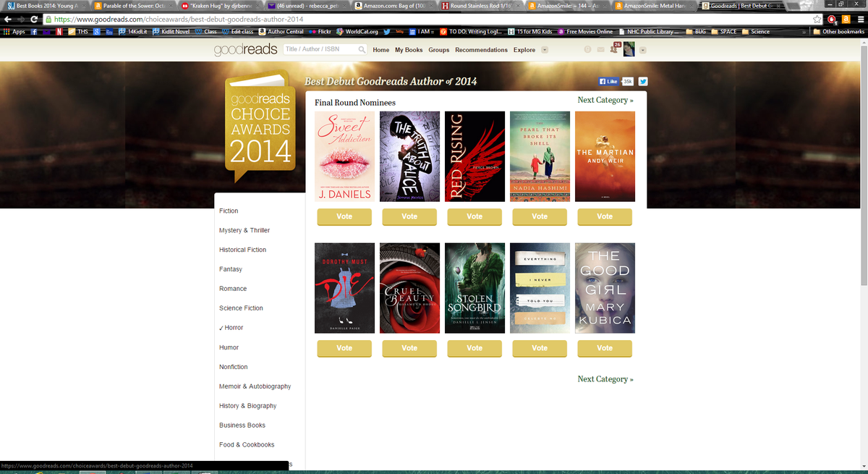Click the browser forward arrow

pyautogui.click(x=20, y=20)
